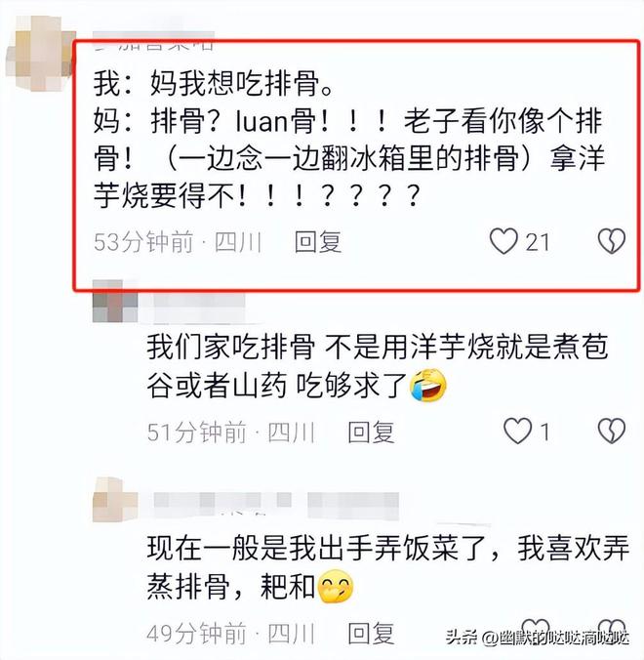Select the 蒸排骨 reply text

click(x=387, y=568)
